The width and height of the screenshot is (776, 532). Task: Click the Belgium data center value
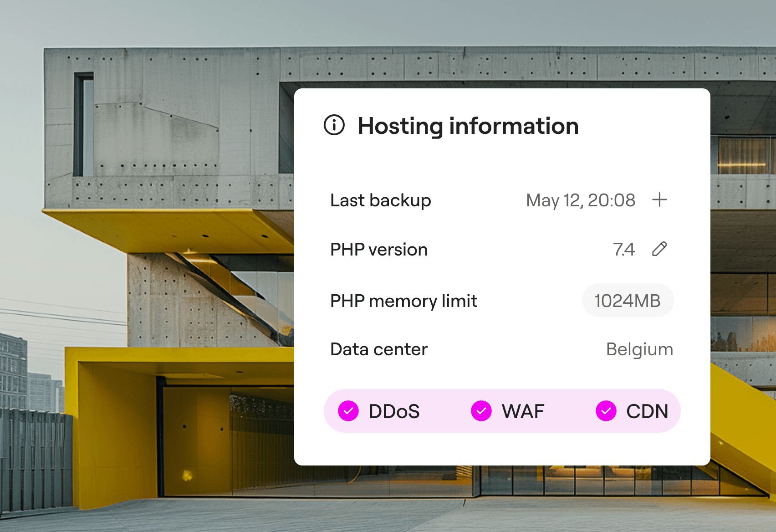point(639,349)
